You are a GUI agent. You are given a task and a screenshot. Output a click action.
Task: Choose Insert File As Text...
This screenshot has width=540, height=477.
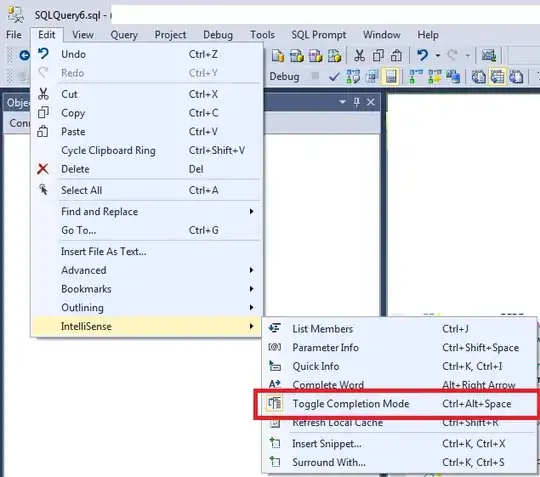click(147, 251)
